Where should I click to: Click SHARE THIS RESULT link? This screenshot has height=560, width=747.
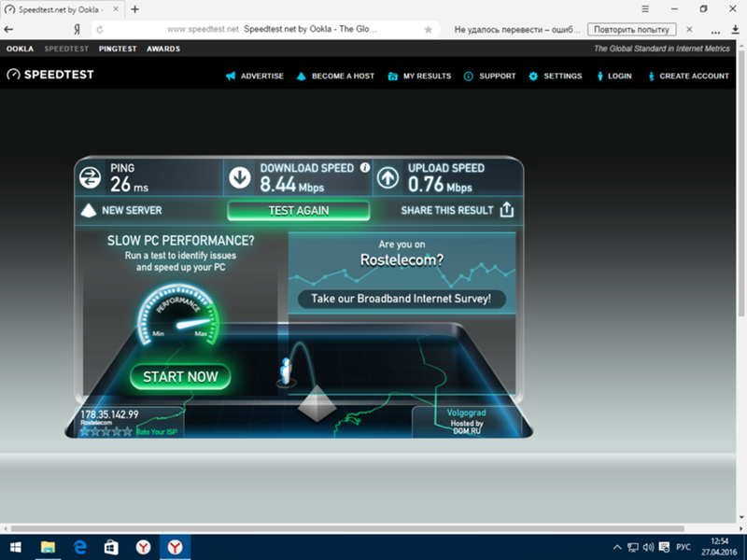tap(447, 211)
